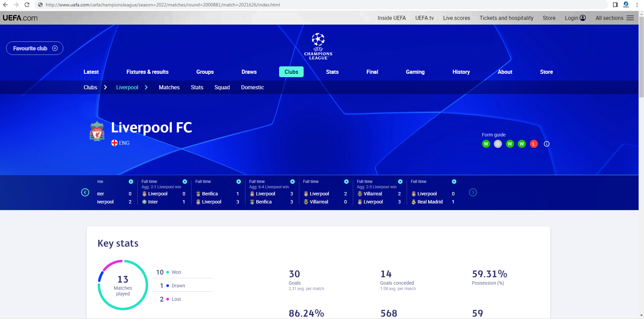
Task: Click the red L form badge
Action: pyautogui.click(x=534, y=144)
